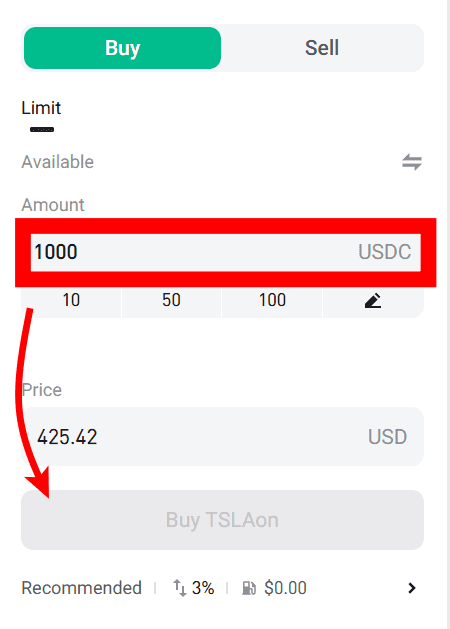Click the Buy TSLAon button
The width and height of the screenshot is (450, 629).
pos(223,520)
